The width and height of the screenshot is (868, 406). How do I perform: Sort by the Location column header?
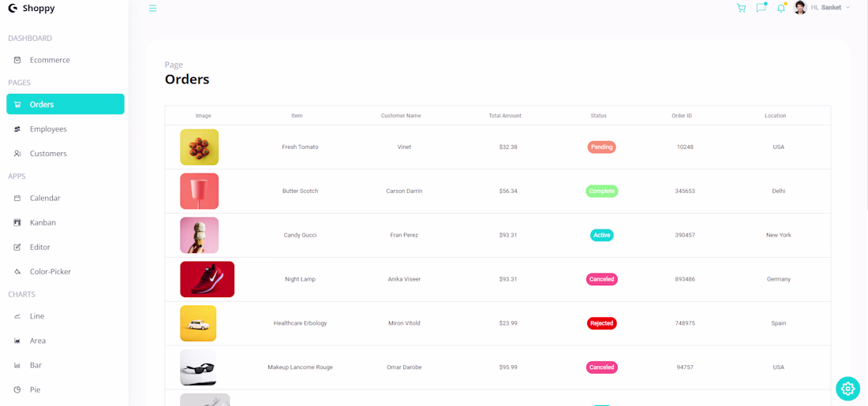[776, 116]
